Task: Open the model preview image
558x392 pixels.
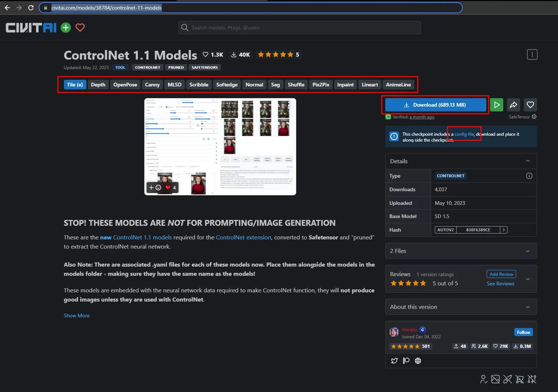Action: tap(220, 147)
